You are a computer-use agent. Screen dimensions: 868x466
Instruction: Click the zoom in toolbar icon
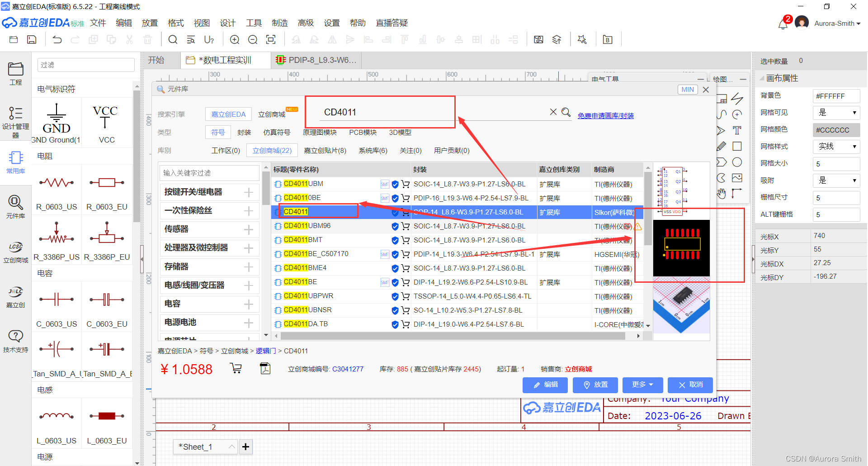(235, 40)
